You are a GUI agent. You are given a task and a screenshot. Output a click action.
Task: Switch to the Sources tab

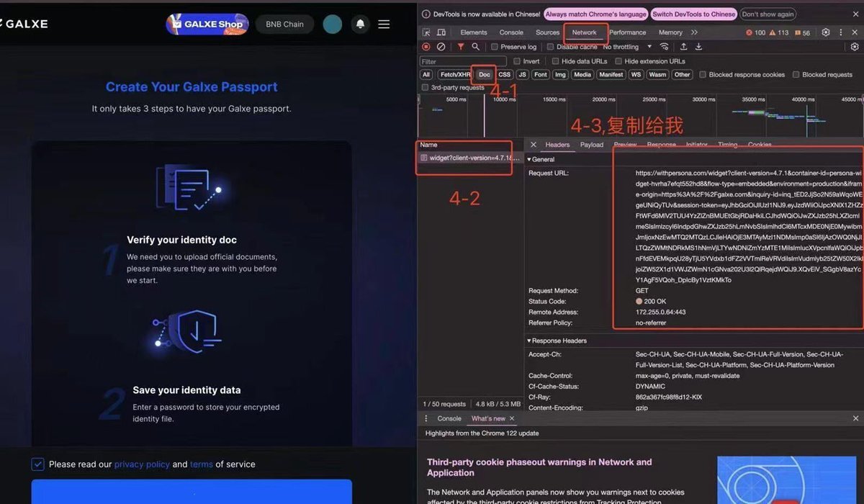click(x=547, y=32)
